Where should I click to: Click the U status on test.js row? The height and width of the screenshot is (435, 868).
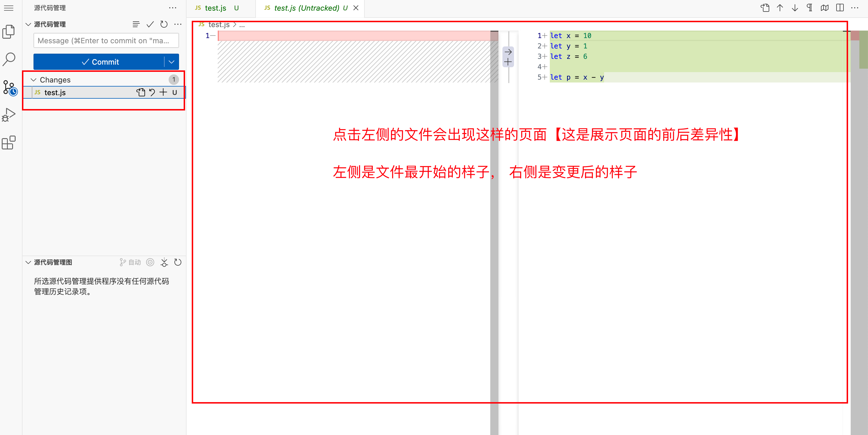coord(174,93)
